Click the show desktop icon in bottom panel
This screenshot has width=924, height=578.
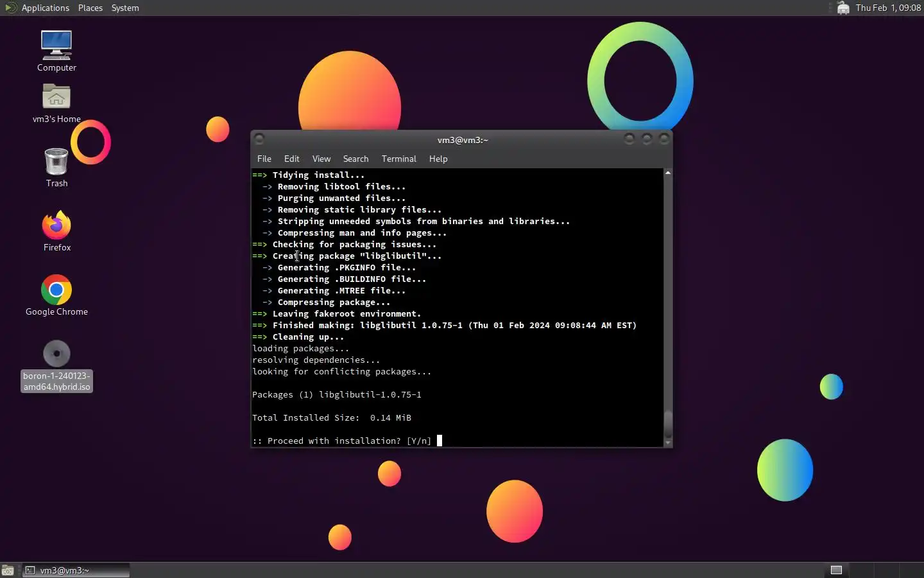[8, 570]
